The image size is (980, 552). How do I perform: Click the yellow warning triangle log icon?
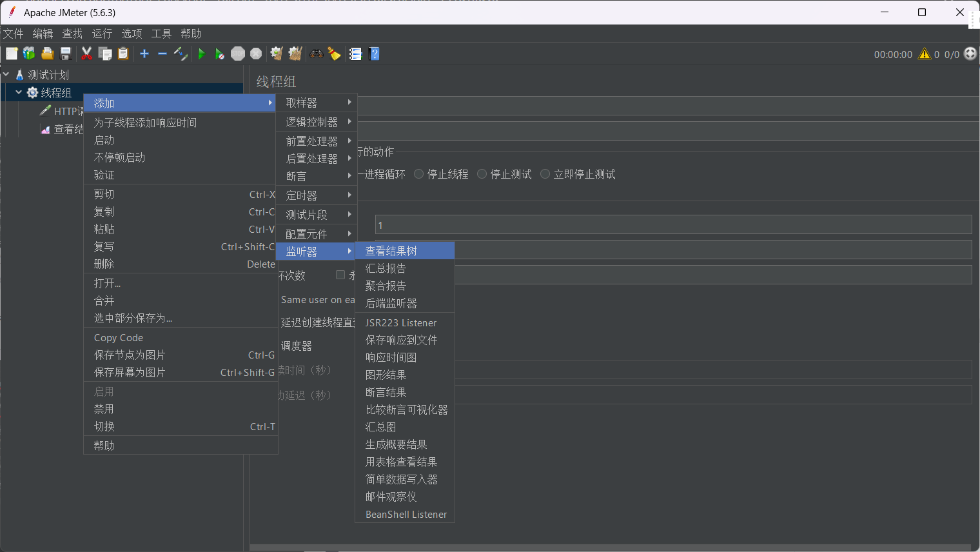(925, 54)
